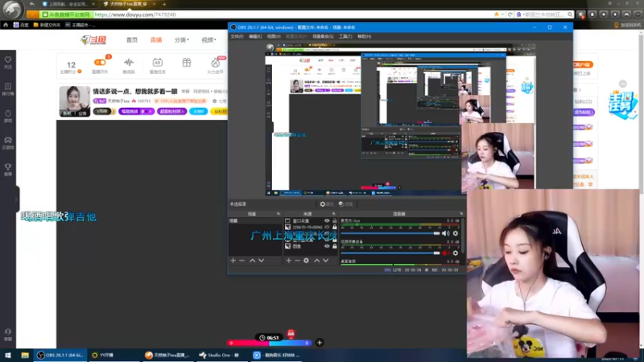Open the 百度 bookmark
Image resolution: width=644 pixels, height=362 pixels.
(x=21, y=25)
